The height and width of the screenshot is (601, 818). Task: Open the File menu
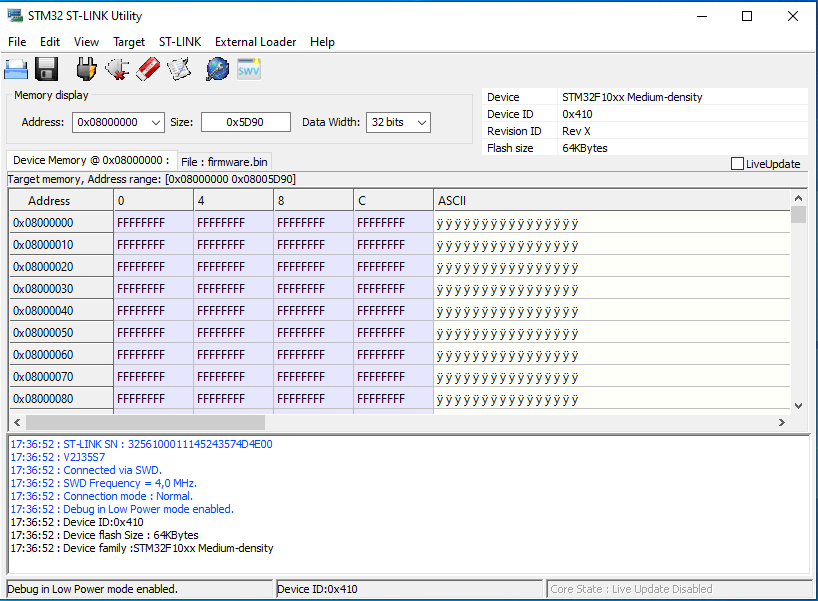pos(17,42)
